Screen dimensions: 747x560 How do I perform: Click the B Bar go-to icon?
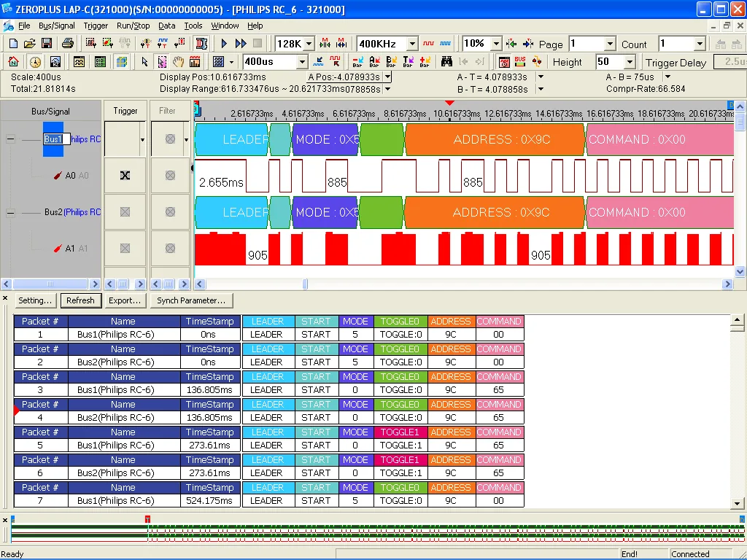[x=391, y=61]
